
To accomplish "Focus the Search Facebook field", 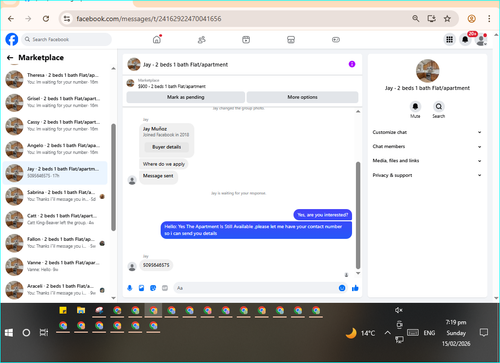I will [67, 39].
